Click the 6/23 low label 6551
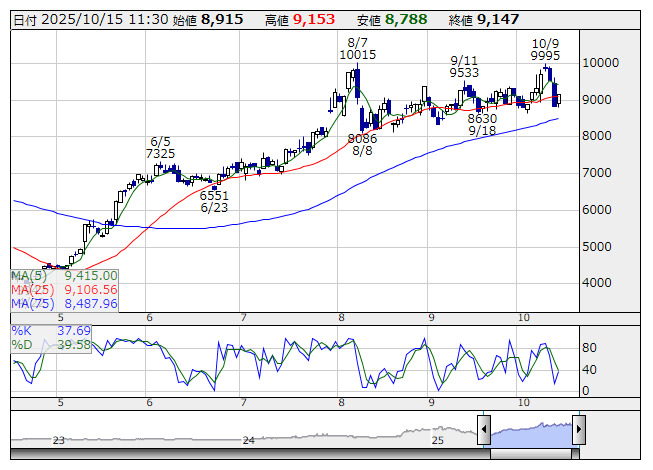Viewport: 653px width, 470px height. 214,196
